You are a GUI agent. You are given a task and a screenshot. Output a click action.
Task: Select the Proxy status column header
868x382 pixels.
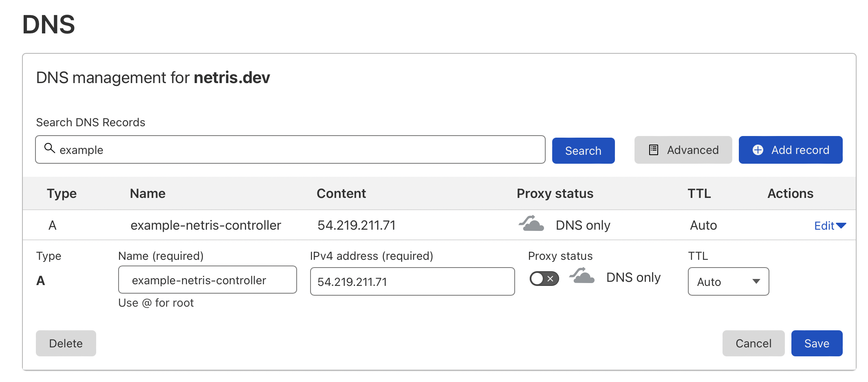pyautogui.click(x=555, y=193)
